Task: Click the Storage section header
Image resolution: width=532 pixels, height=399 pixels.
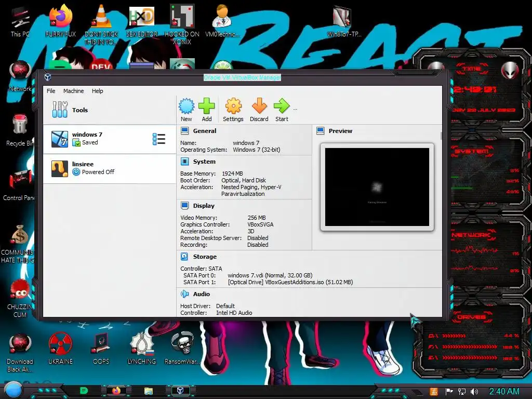Action: point(205,257)
